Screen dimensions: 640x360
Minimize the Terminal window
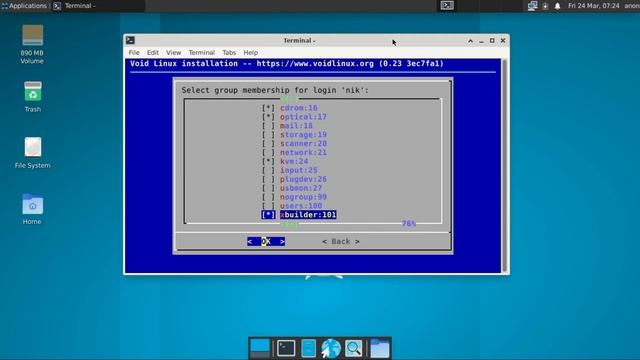481,41
